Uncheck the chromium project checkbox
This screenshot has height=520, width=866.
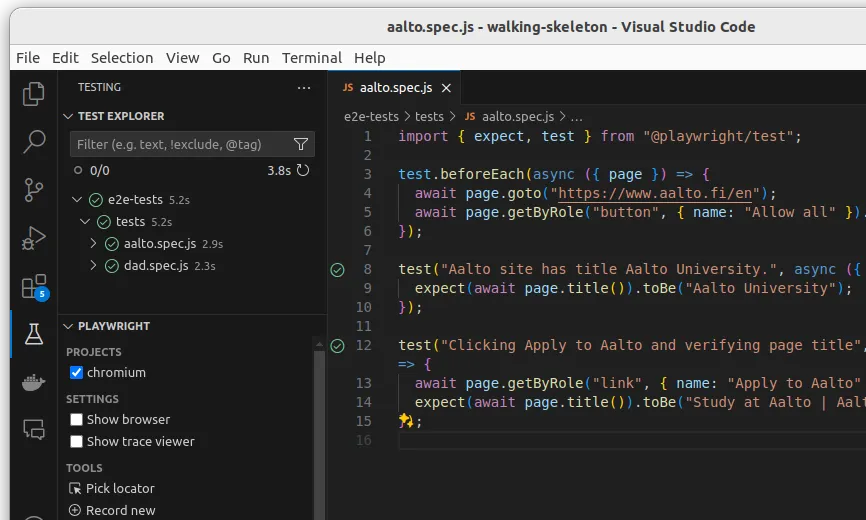76,373
